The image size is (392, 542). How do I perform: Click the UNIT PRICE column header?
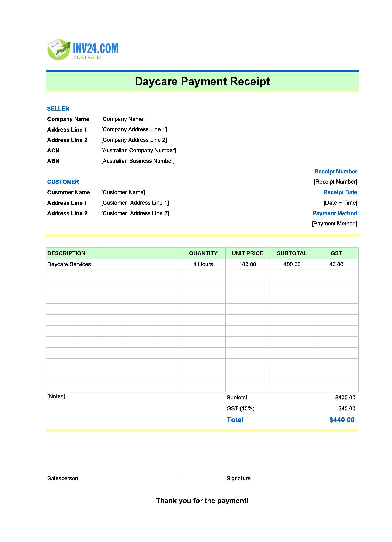tap(247, 253)
